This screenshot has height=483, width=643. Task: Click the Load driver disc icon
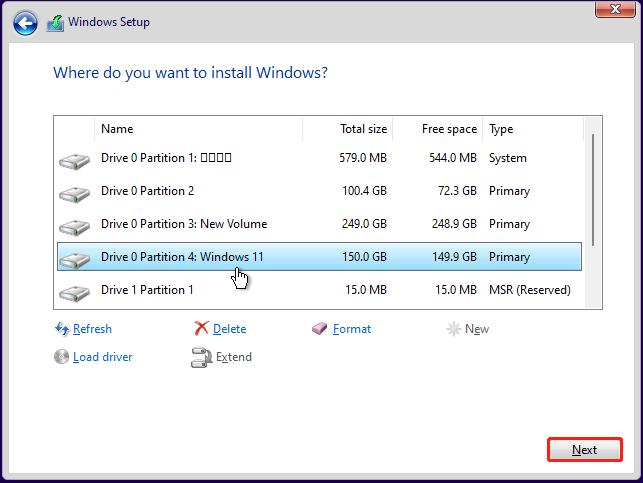click(x=62, y=357)
